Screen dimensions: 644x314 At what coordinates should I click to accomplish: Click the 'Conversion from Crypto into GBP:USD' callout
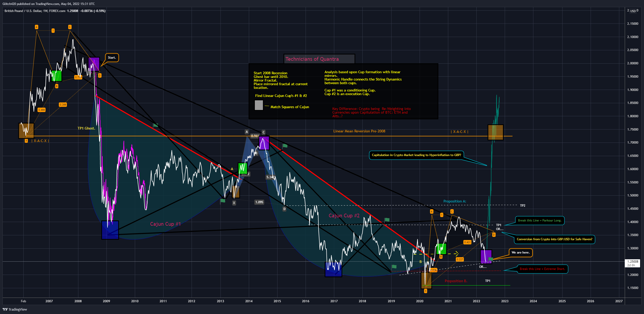point(554,239)
